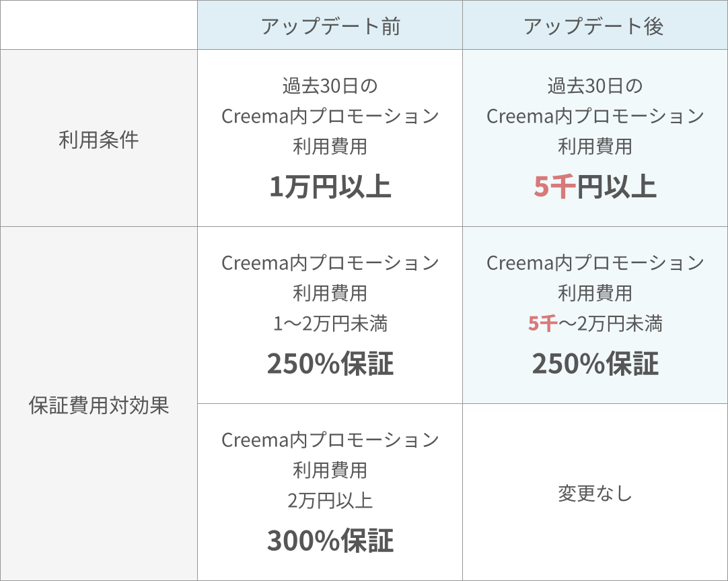Screen dimensions: 728x581
Task: Click Creema内プロモーション above 1万円以上
Action: [x=330, y=116]
